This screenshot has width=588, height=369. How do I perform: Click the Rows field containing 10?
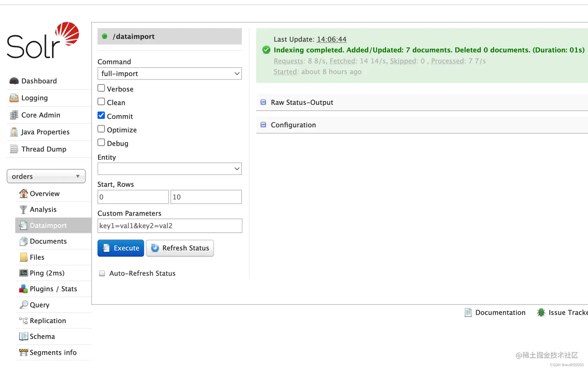206,197
